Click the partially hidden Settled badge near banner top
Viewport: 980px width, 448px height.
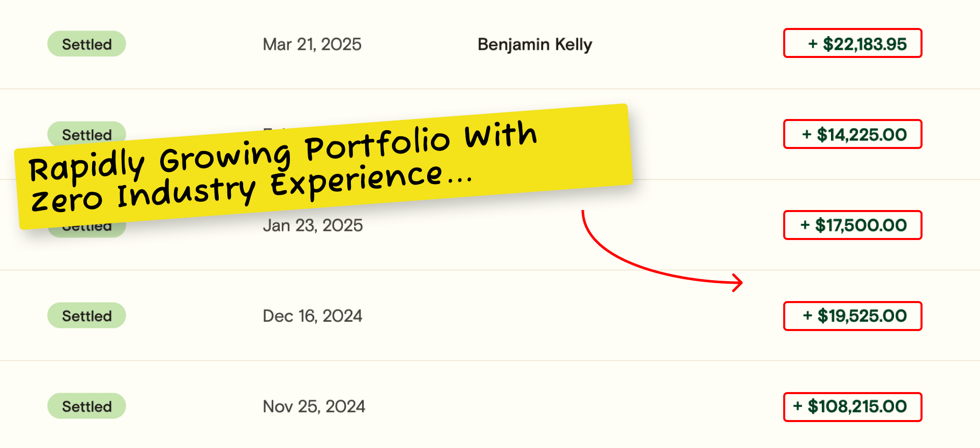point(86,133)
